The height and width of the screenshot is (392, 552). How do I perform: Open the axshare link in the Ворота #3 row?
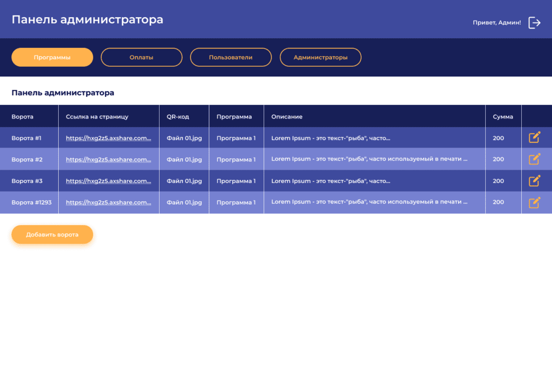[108, 181]
